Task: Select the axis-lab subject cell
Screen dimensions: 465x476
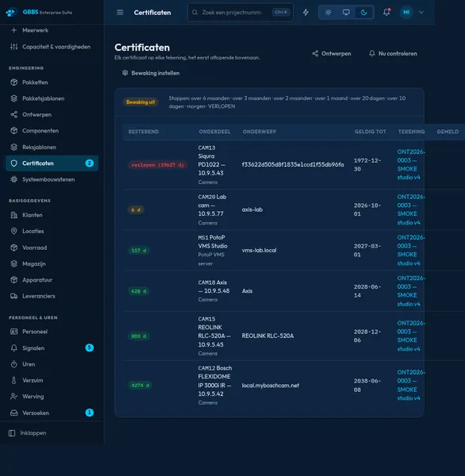Action: click(252, 209)
